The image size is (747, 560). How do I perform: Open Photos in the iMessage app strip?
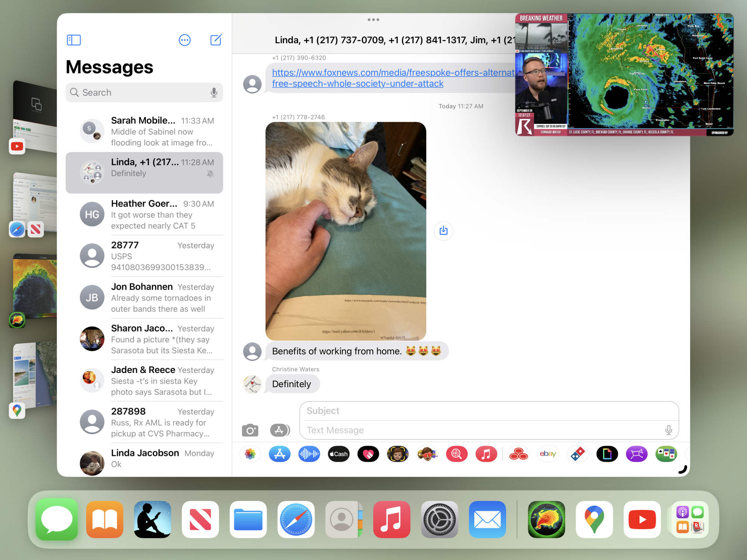[x=250, y=454]
